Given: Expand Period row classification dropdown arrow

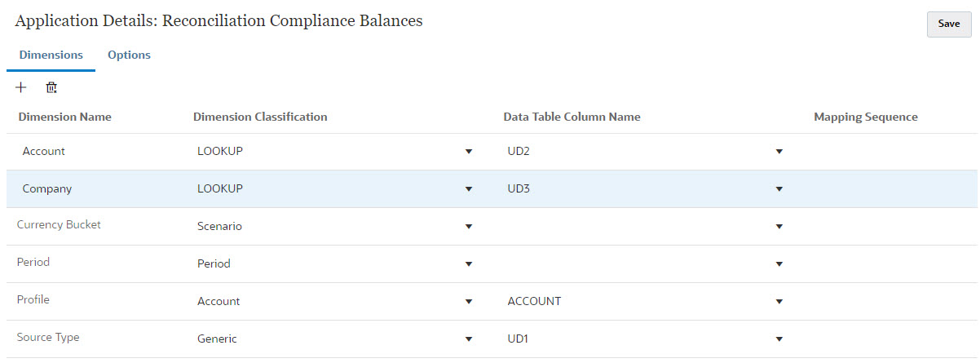Looking at the screenshot, I should point(468,264).
